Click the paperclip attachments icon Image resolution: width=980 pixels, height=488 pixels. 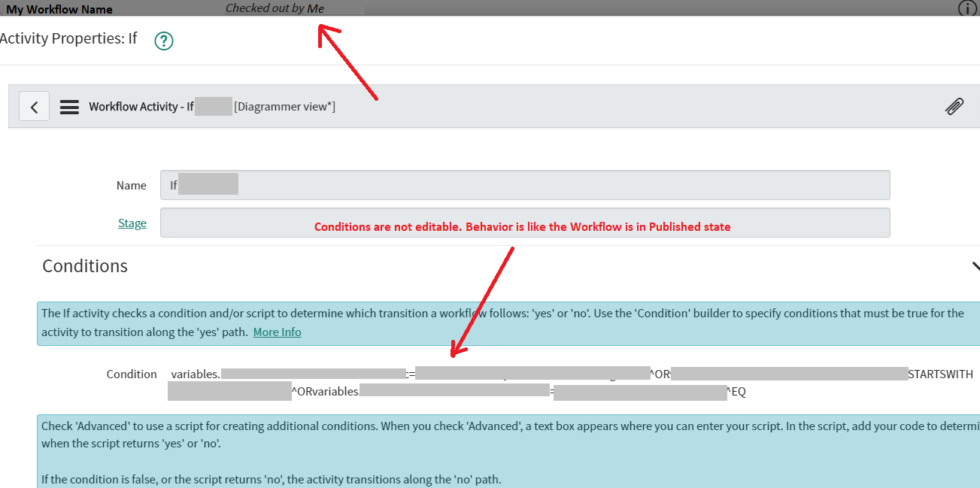click(954, 106)
